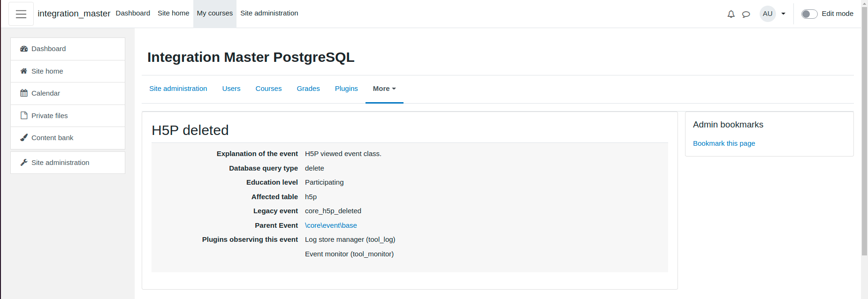This screenshot has height=299, width=868.
Task: Click the Calendar icon in sidebar
Action: (x=24, y=93)
